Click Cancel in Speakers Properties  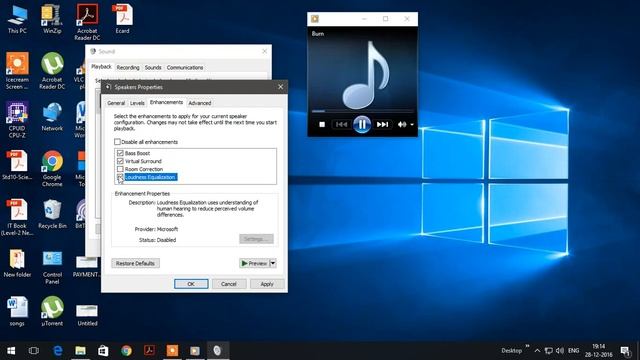(x=229, y=284)
